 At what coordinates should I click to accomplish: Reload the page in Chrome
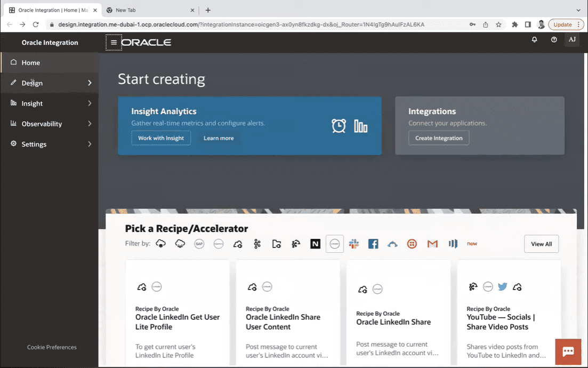36,25
